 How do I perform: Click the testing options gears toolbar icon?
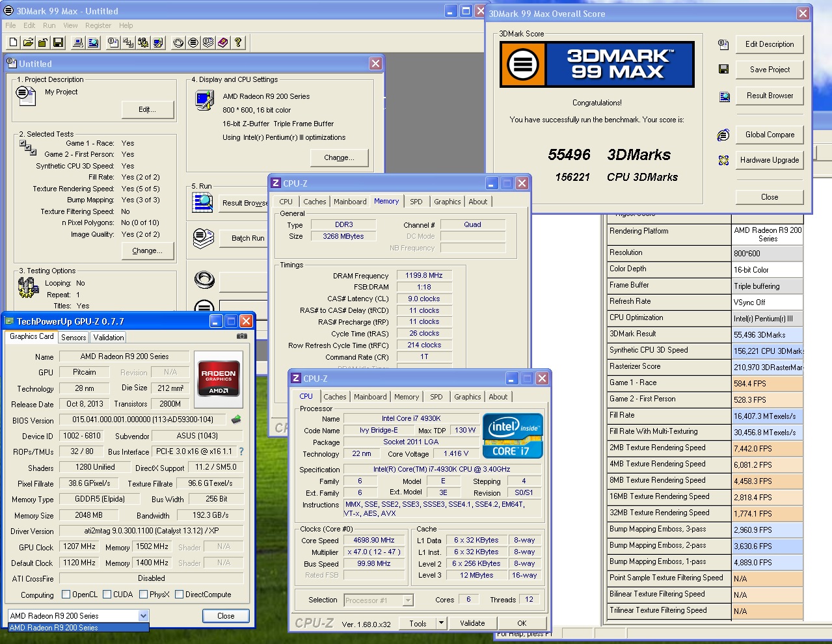[x=143, y=43]
